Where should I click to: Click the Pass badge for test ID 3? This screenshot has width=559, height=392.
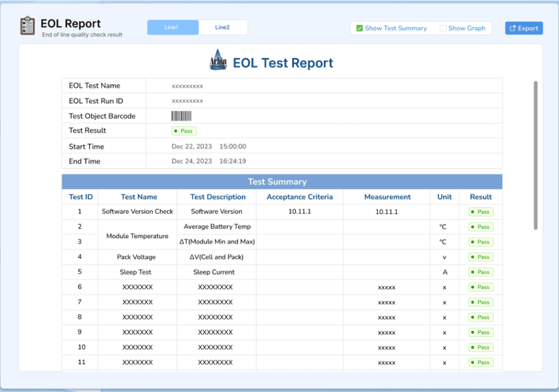(481, 242)
